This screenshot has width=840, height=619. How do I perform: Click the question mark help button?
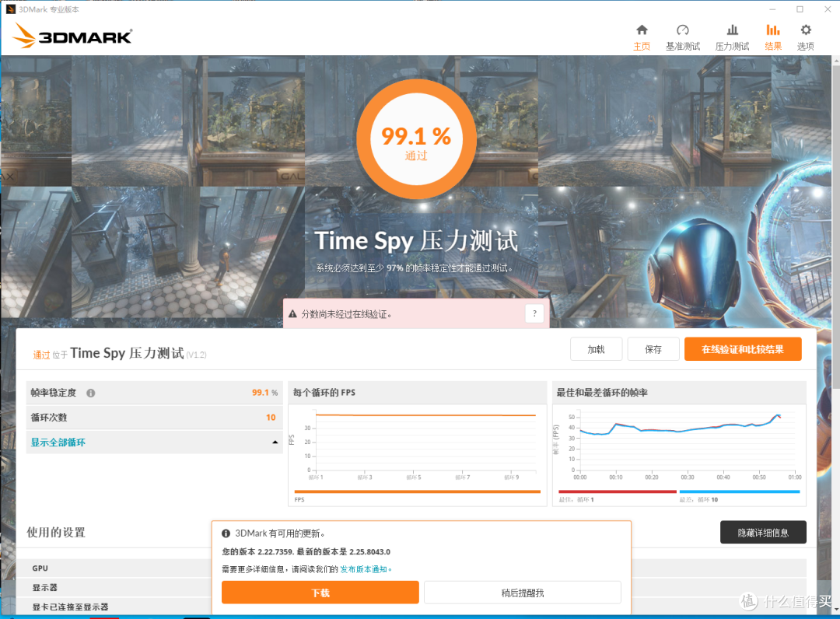[x=534, y=314]
